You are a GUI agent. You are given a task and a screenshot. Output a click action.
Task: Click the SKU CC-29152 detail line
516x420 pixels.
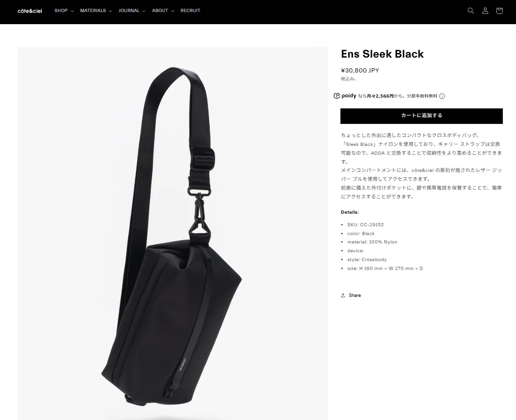coord(365,225)
